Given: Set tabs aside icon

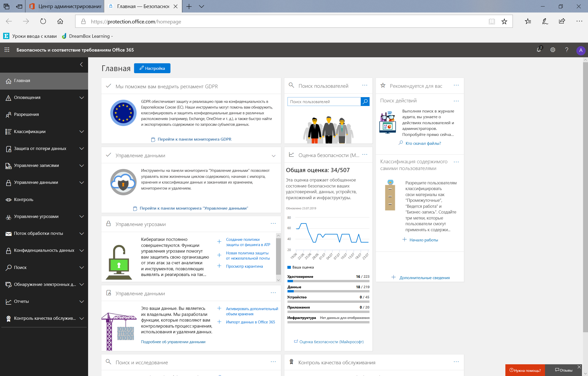Looking at the screenshot, I should click(19, 6).
